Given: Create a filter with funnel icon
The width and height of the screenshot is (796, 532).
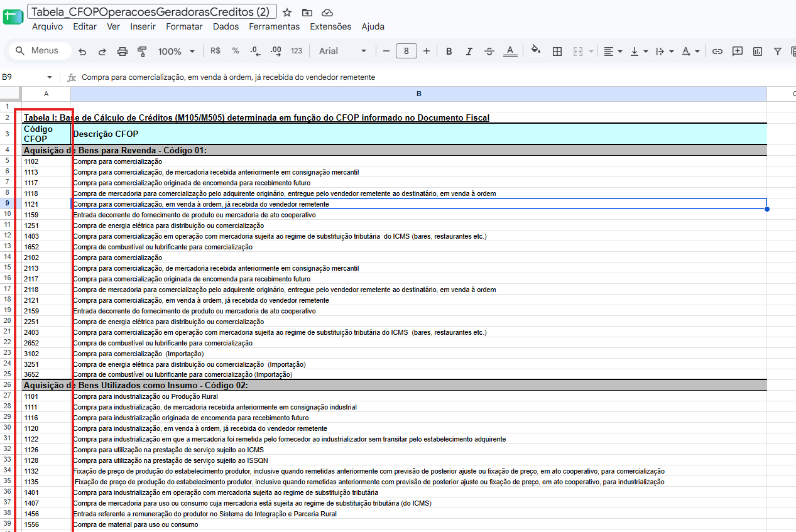Looking at the screenshot, I should point(778,51).
